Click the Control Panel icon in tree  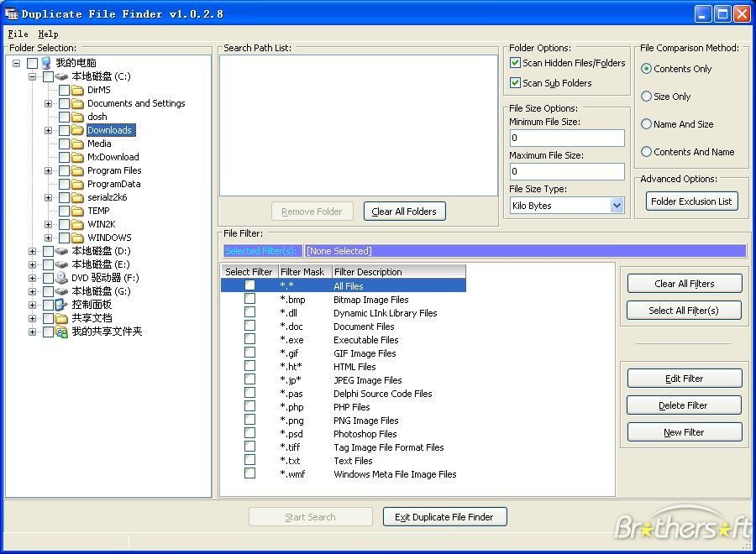(x=61, y=305)
